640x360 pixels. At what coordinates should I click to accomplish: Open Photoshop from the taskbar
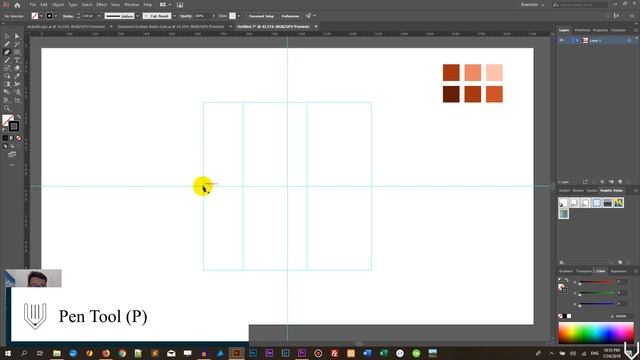pos(253,353)
